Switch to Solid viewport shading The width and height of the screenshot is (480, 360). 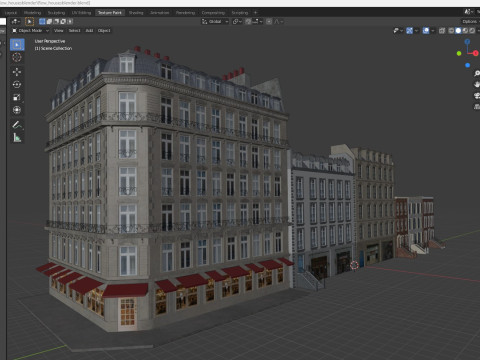click(x=458, y=31)
